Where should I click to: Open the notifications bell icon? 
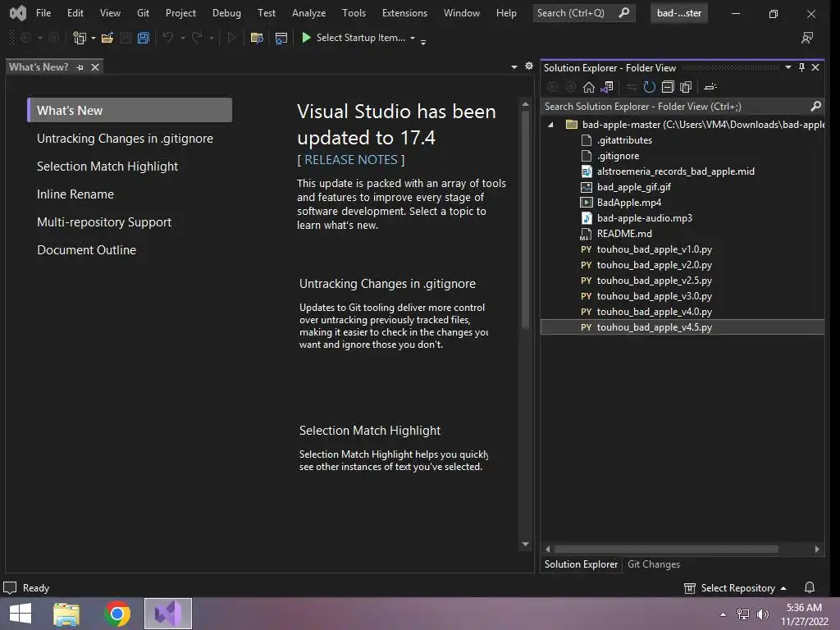click(x=810, y=587)
